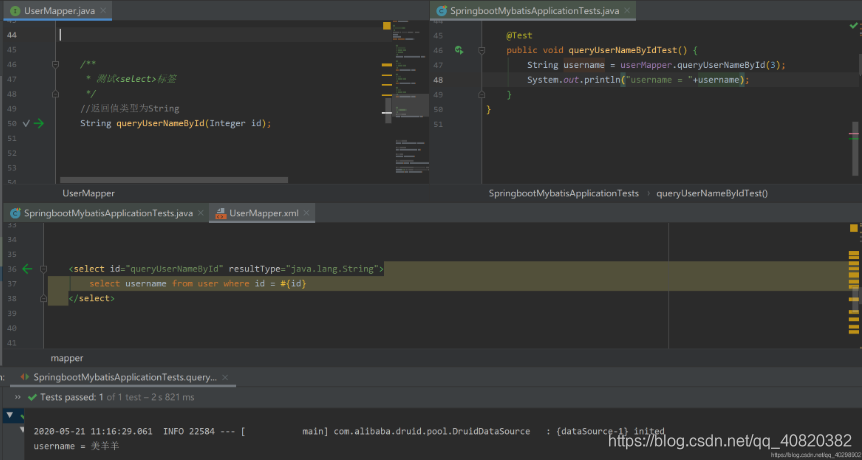Click the System.out.println statement on line 48

(638, 80)
